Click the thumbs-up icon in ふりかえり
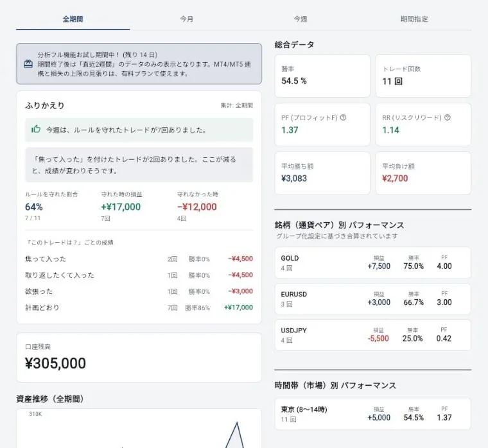The width and height of the screenshot is (488, 448). pyautogui.click(x=36, y=129)
